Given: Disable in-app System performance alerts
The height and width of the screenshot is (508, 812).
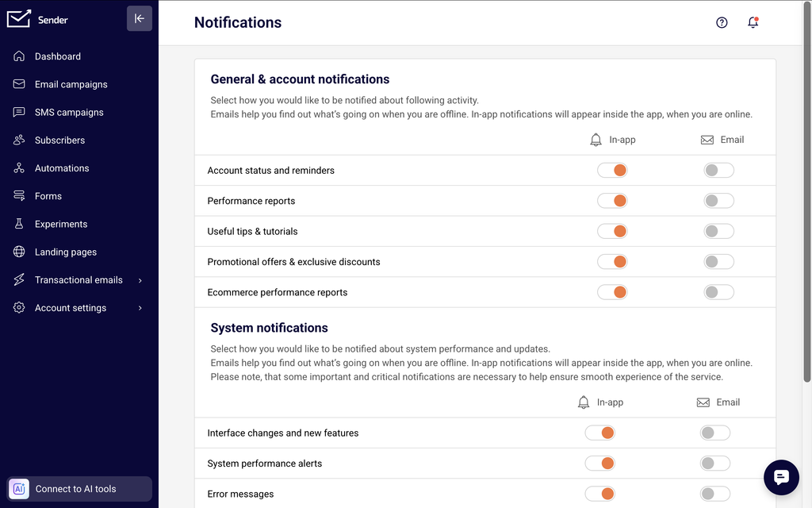Looking at the screenshot, I should (x=600, y=464).
